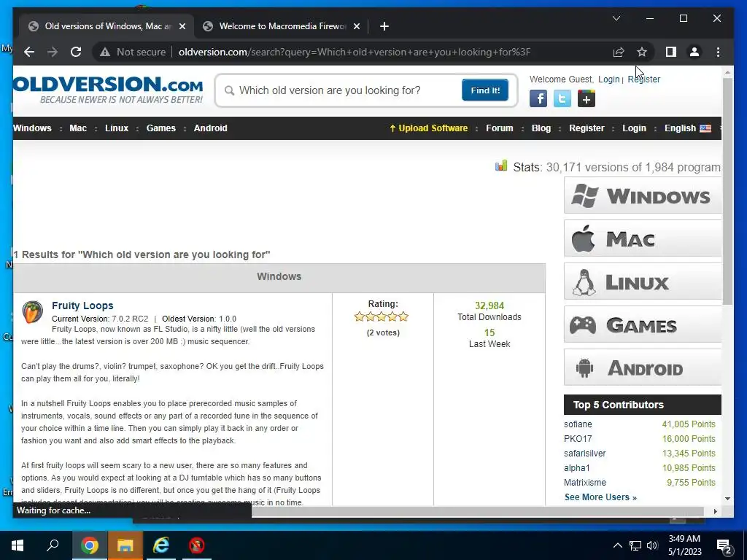
Task: Click the Chrome forward arrow
Action: [x=53, y=52]
